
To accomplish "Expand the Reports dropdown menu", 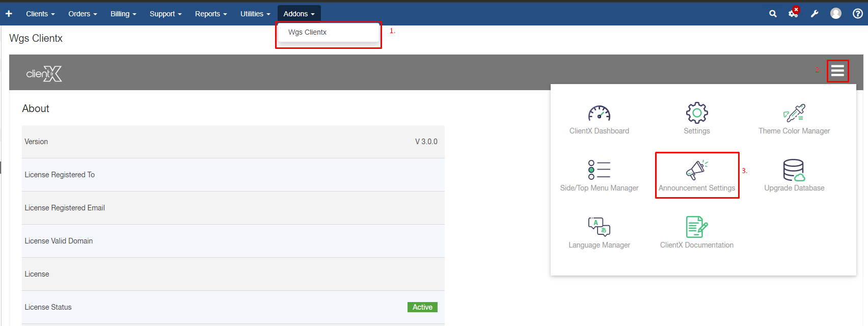I will pyautogui.click(x=211, y=14).
